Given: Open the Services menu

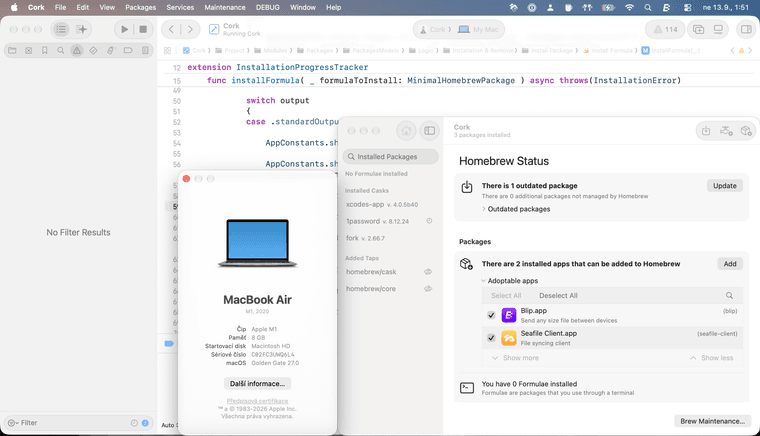Looking at the screenshot, I should point(180,7).
